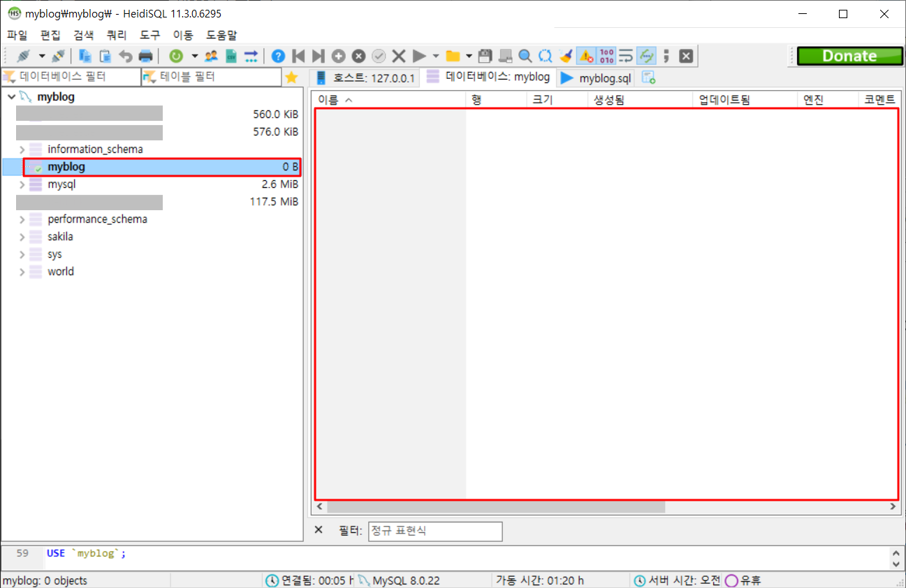Click the CSV file import icon
The image size is (906, 588).
pos(231,56)
